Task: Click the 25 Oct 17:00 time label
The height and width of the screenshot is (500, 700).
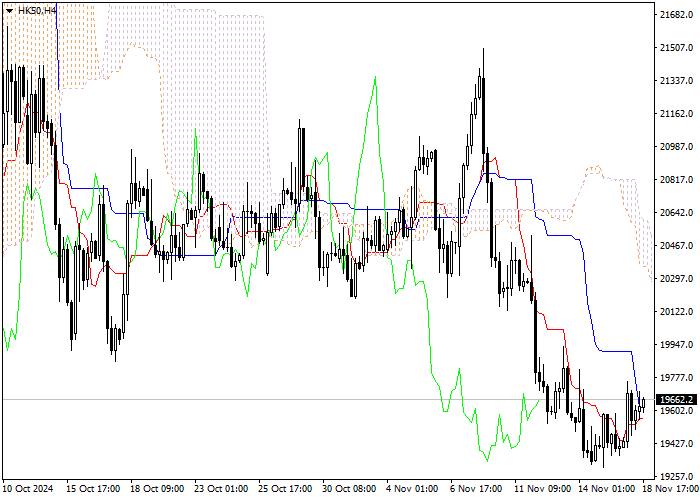Action: coord(285,489)
